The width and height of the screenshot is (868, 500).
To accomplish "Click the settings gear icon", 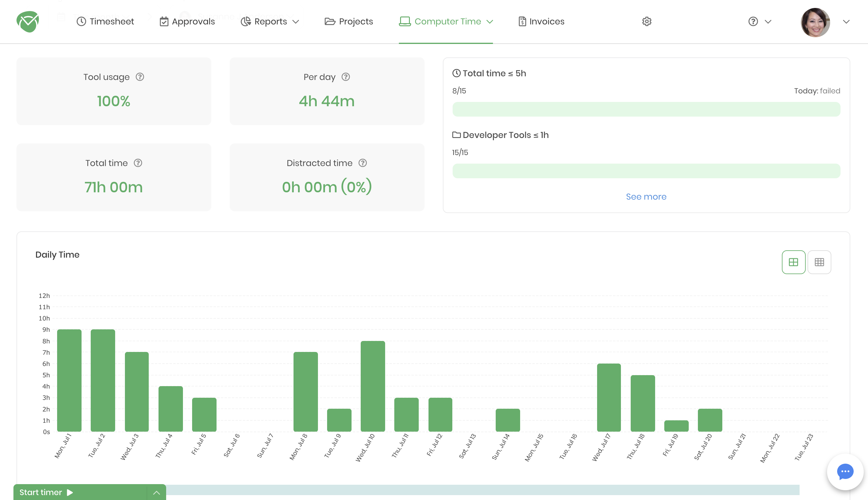I will pyautogui.click(x=647, y=21).
